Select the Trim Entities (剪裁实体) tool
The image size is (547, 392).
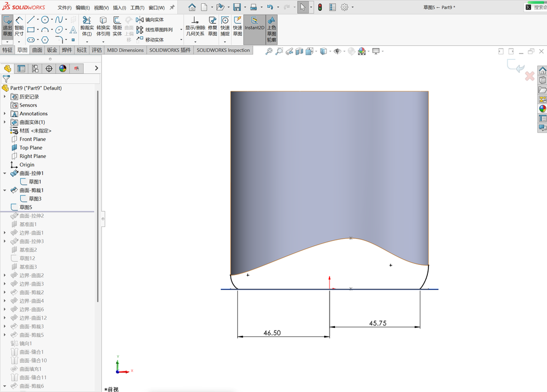point(87,27)
